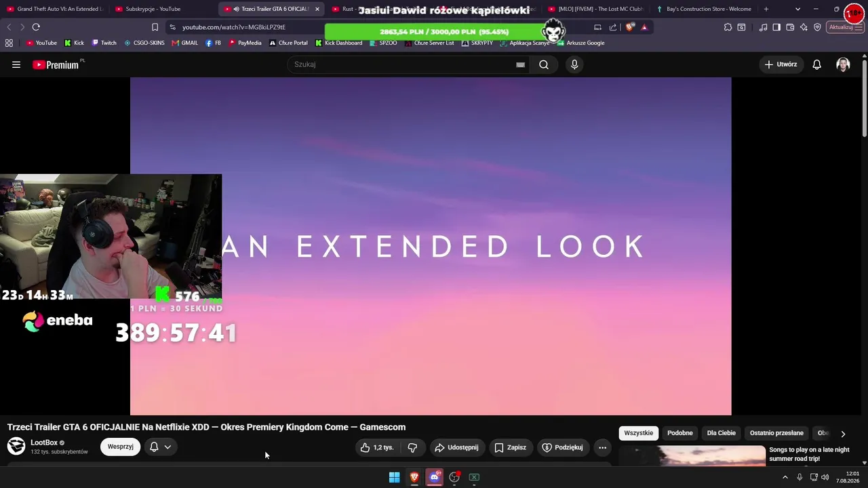Open the browser share icon

[613, 27]
